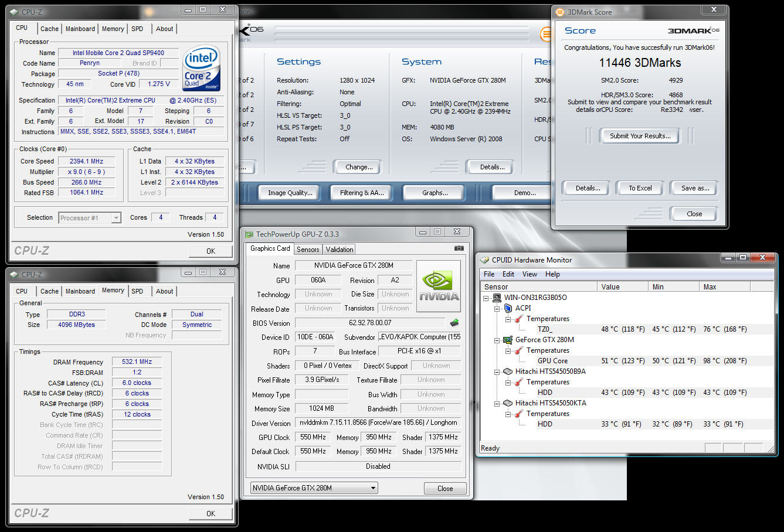Click the title bar icon of CPU-Z Processor window
This screenshot has height=532, width=784.
coord(15,12)
